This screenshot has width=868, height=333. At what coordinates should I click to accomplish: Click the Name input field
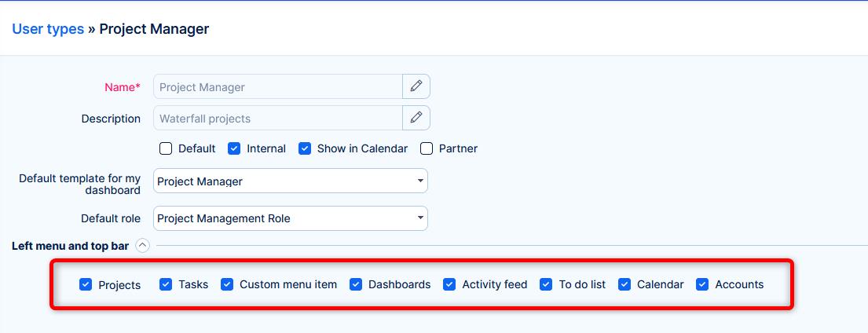pyautogui.click(x=278, y=86)
